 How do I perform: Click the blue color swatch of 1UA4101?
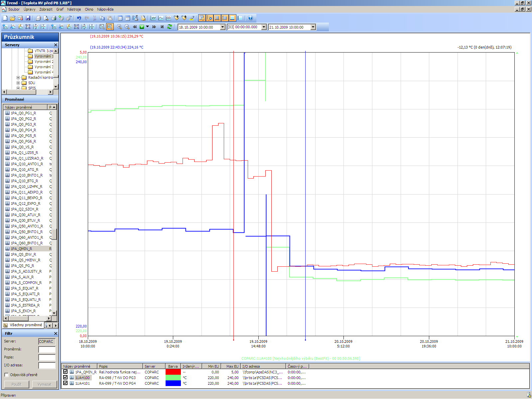pyautogui.click(x=173, y=383)
